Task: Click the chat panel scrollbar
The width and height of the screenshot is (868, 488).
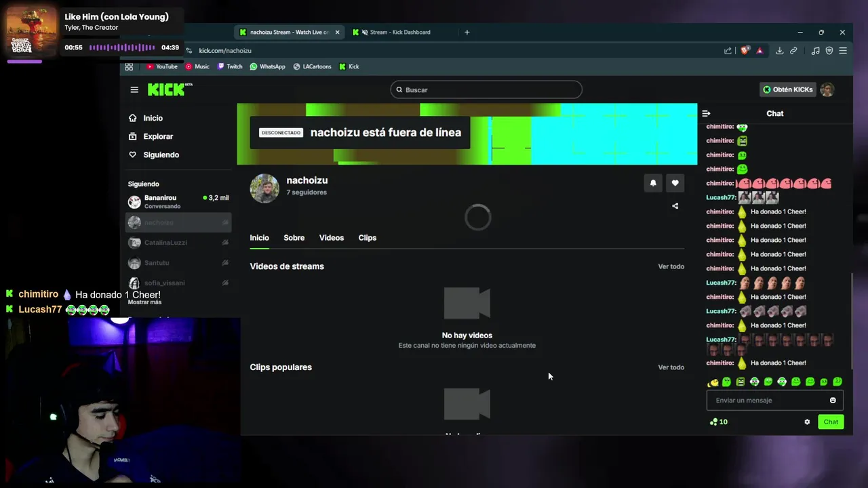Action: coord(851,320)
